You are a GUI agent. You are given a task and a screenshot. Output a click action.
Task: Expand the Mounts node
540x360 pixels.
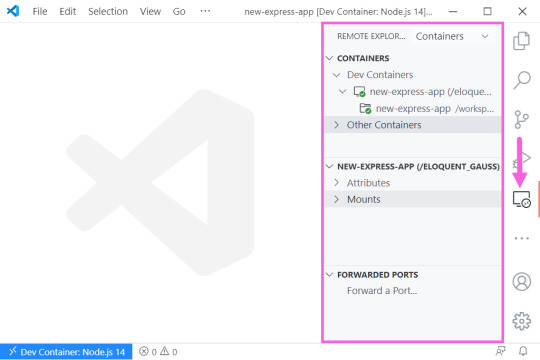(x=336, y=199)
